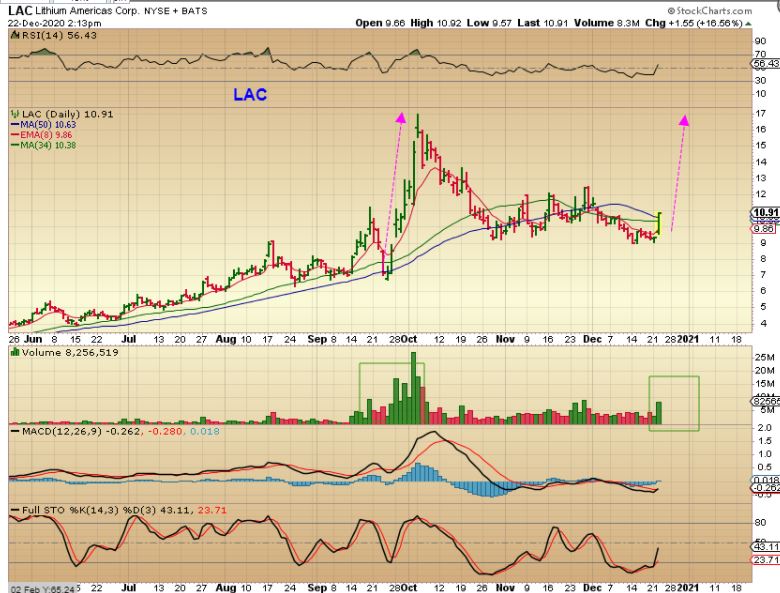
Task: Click the 2021 label under price panel
Action: (x=688, y=339)
